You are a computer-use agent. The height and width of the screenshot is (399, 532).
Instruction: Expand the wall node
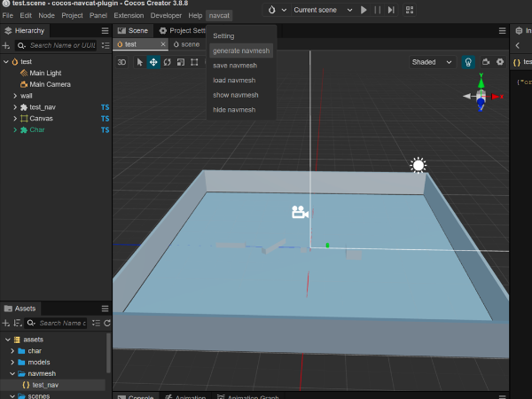pyautogui.click(x=15, y=96)
